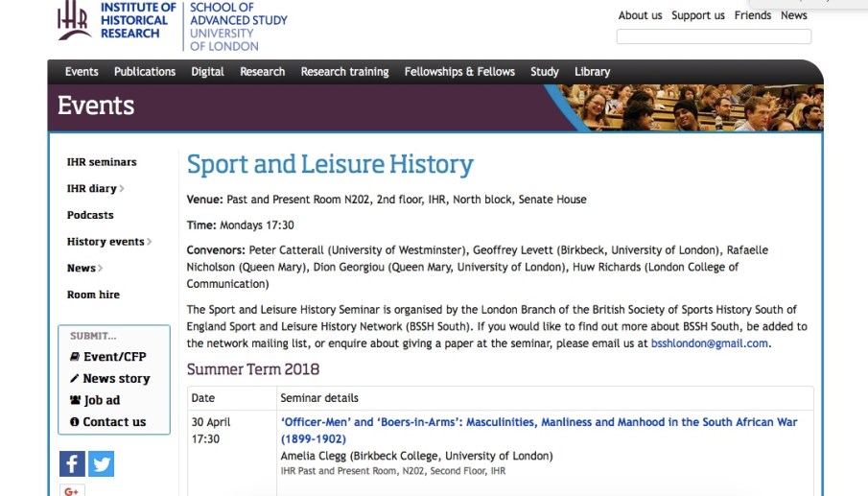
Task: Open the Job ad submission link
Action: click(102, 400)
